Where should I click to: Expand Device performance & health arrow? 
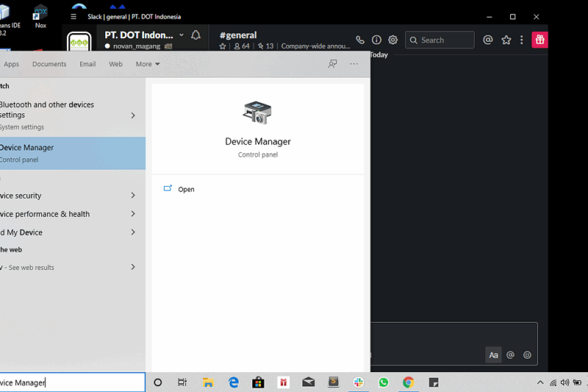pos(133,214)
